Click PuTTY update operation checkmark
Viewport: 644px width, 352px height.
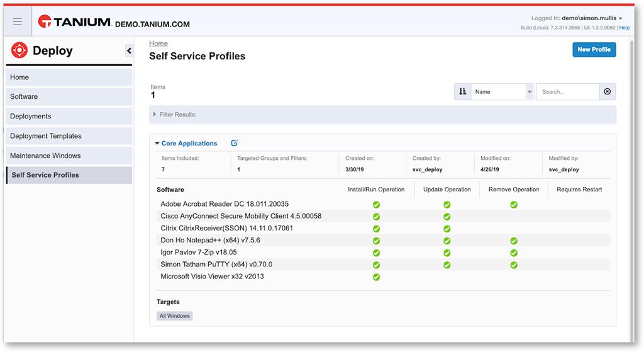tap(447, 265)
